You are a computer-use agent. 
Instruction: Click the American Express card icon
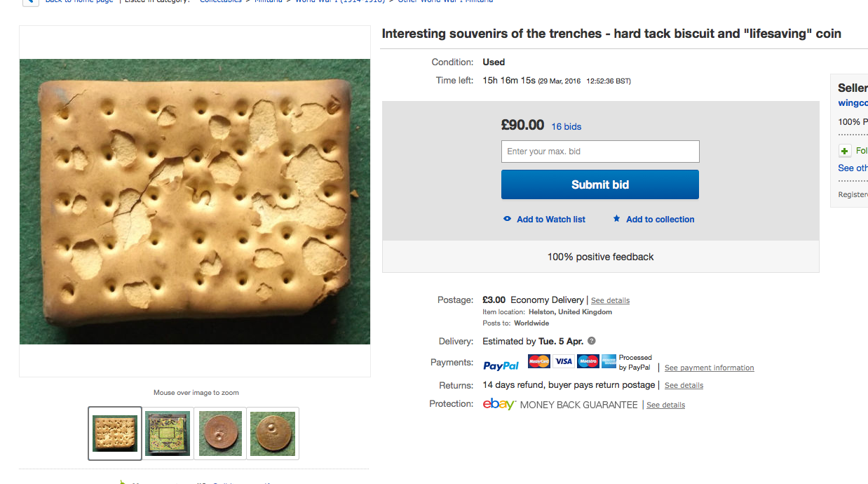[x=609, y=361]
